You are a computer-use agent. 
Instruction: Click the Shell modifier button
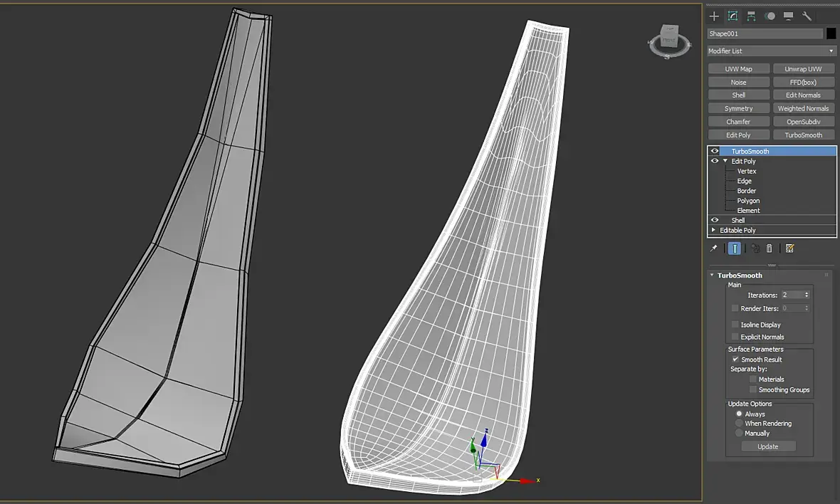tap(739, 95)
